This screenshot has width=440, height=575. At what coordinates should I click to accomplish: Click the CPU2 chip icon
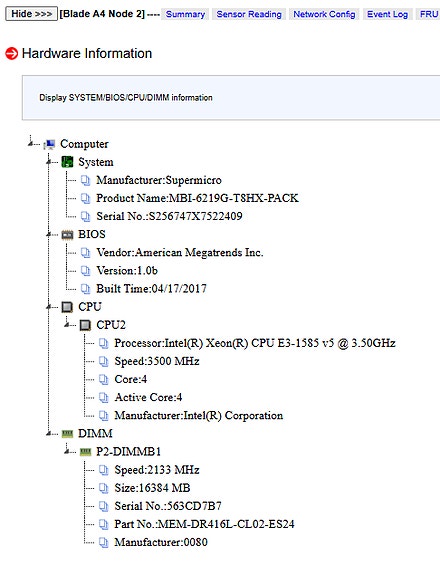coord(85,325)
